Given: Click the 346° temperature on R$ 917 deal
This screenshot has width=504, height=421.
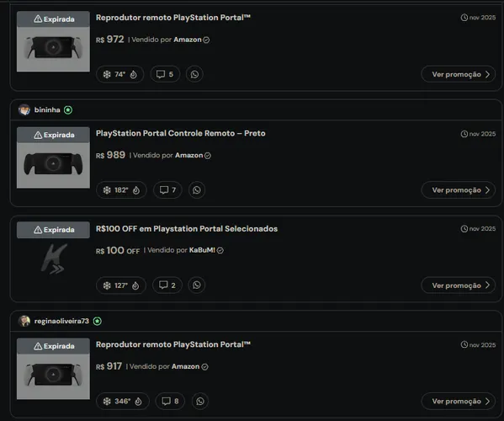Looking at the screenshot, I should 123,402.
